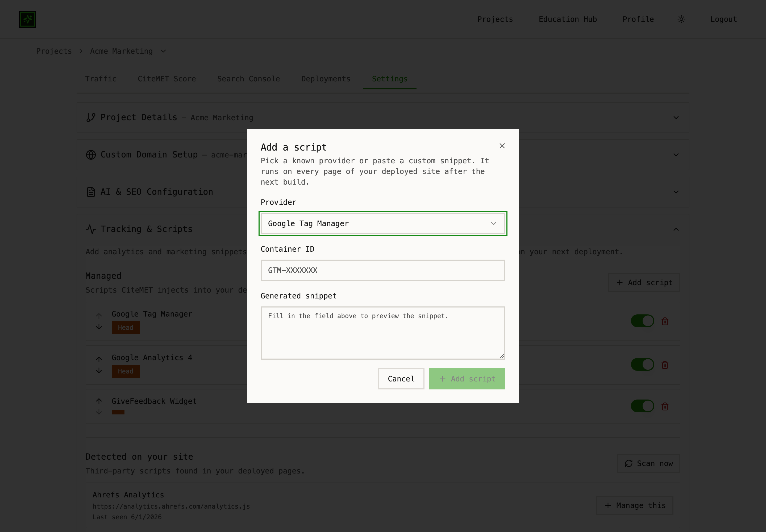Move Google Analytics 4 script up
Viewport: 766px width, 532px height.
tap(99, 359)
